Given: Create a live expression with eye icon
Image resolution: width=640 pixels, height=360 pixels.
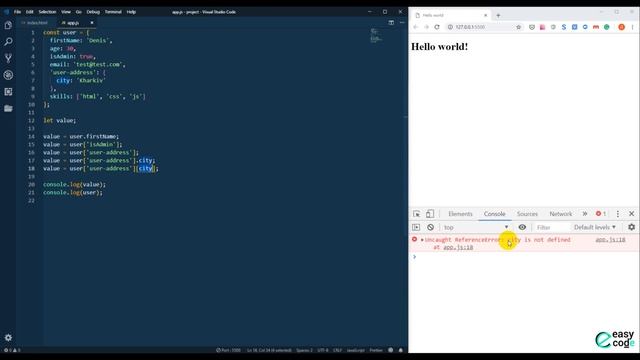Looking at the screenshot, I should tap(522, 227).
